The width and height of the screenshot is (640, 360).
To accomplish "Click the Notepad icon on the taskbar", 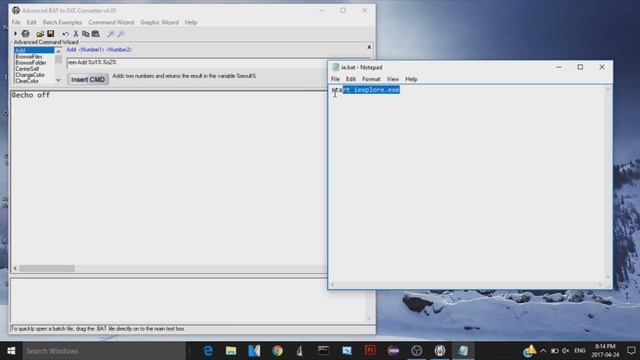I will 463,351.
